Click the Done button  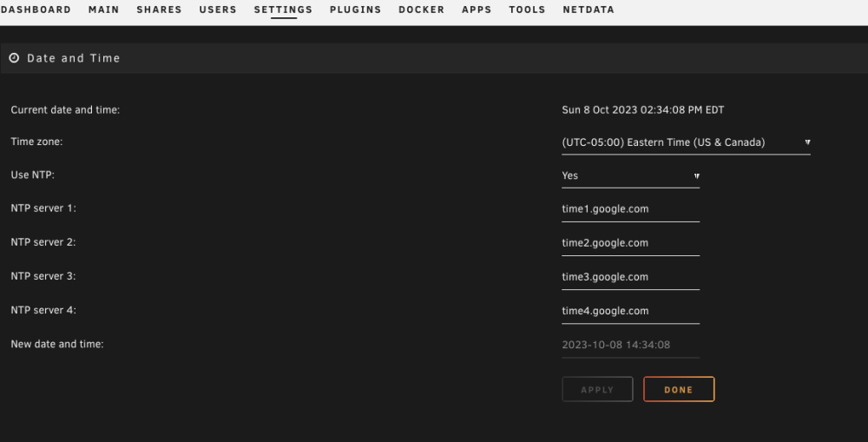click(x=679, y=389)
